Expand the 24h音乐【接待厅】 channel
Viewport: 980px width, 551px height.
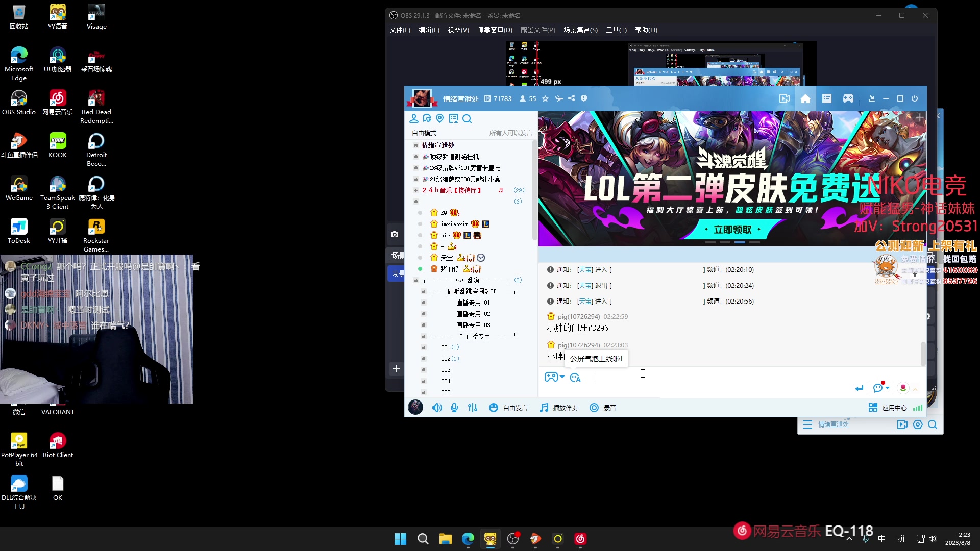point(416,190)
